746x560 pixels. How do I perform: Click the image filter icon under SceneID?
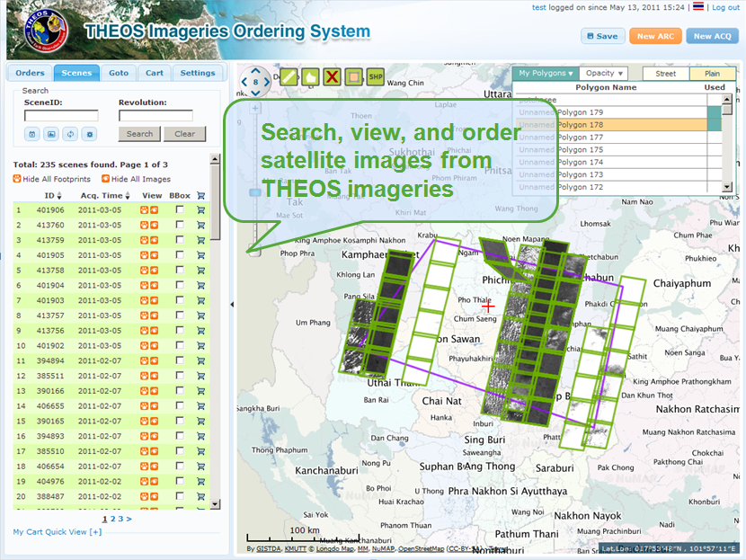click(x=51, y=134)
